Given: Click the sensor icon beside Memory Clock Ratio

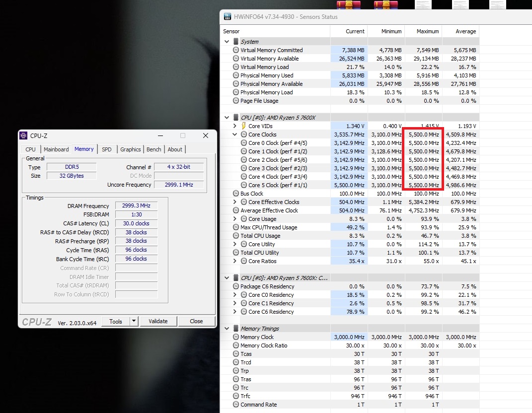Looking at the screenshot, I should 236,345.
